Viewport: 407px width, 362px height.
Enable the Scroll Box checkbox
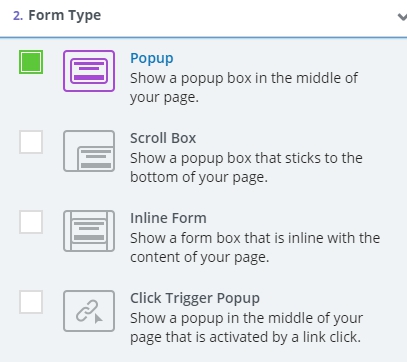31,142
